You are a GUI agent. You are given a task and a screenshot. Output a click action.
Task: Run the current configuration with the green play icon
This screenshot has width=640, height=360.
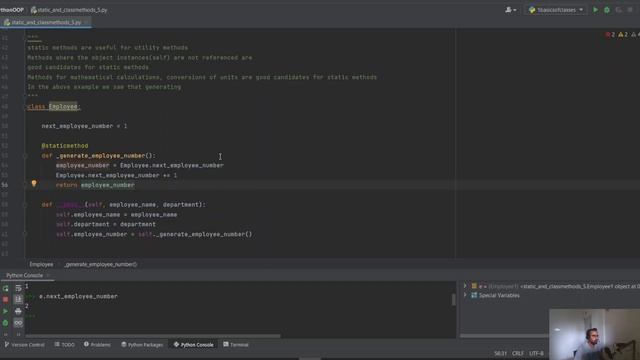coord(596,10)
